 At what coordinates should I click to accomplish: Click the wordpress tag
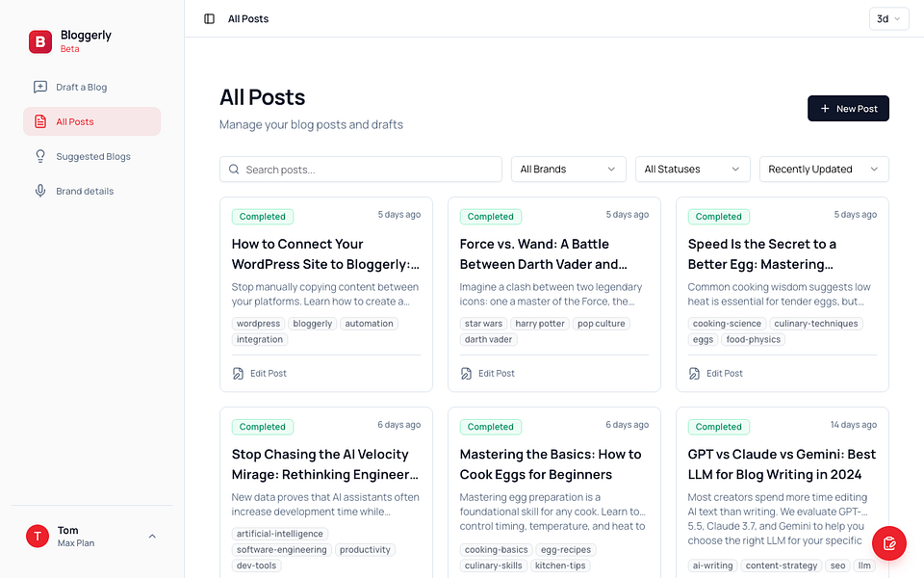tap(258, 324)
